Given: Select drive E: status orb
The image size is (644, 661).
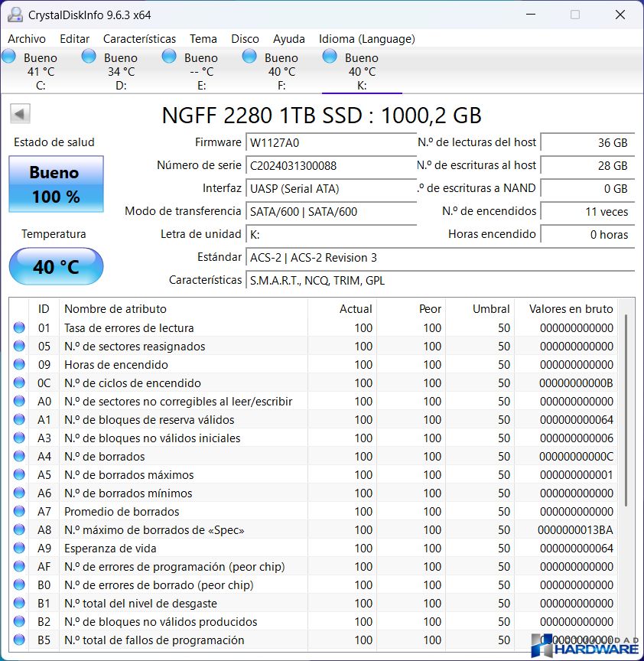Looking at the screenshot, I should [169, 57].
